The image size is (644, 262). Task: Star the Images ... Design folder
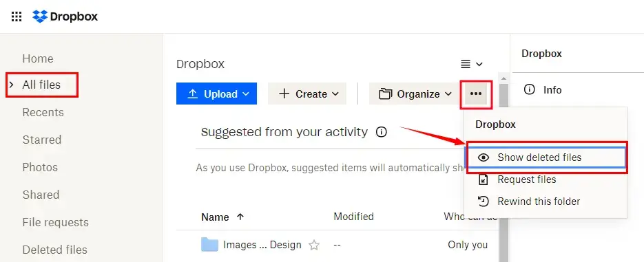[314, 245]
